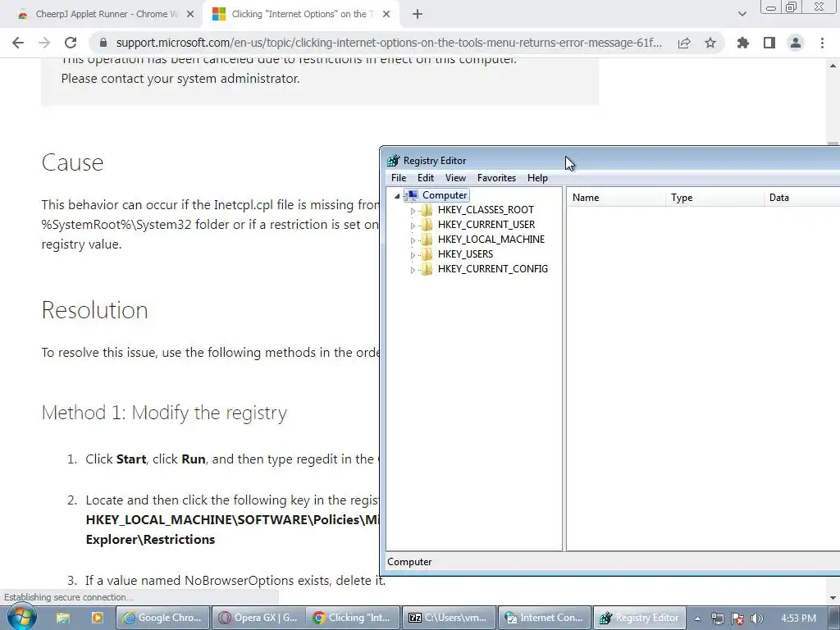The image size is (840, 630).
Task: Click the volume speaker tray icon
Action: pyautogui.click(x=757, y=619)
